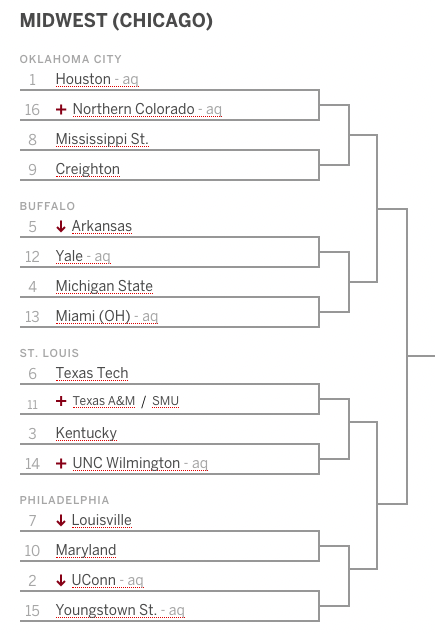This screenshot has height=634, width=435.
Task: Click the down arrow next to Louisville
Action: point(61,520)
